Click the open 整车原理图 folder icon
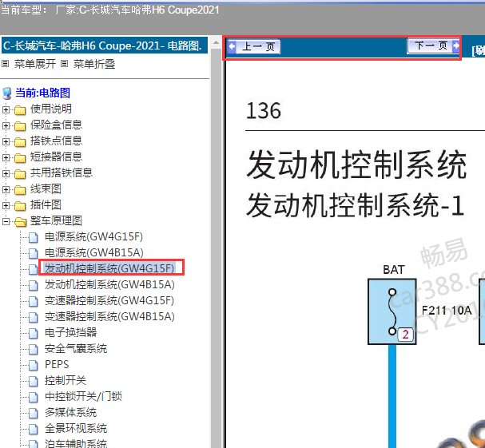485x448 pixels. pos(21,222)
